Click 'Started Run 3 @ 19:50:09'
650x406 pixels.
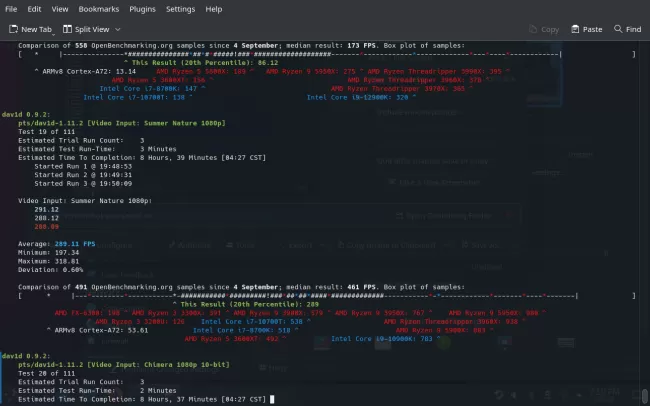coord(83,183)
